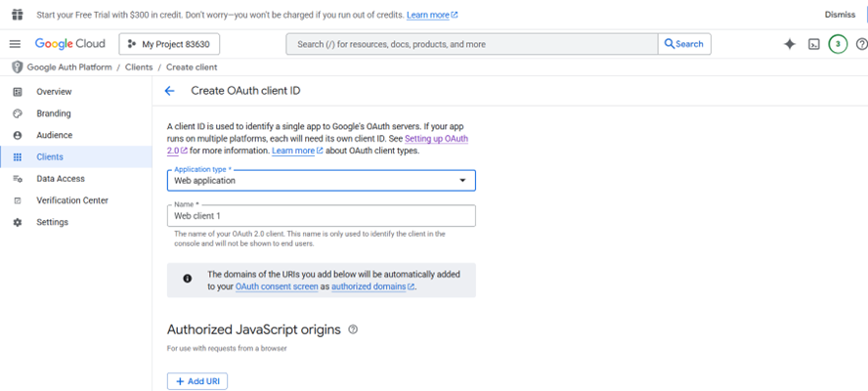The image size is (868, 391).
Task: Open Verification Center in the sidebar
Action: click(76, 200)
